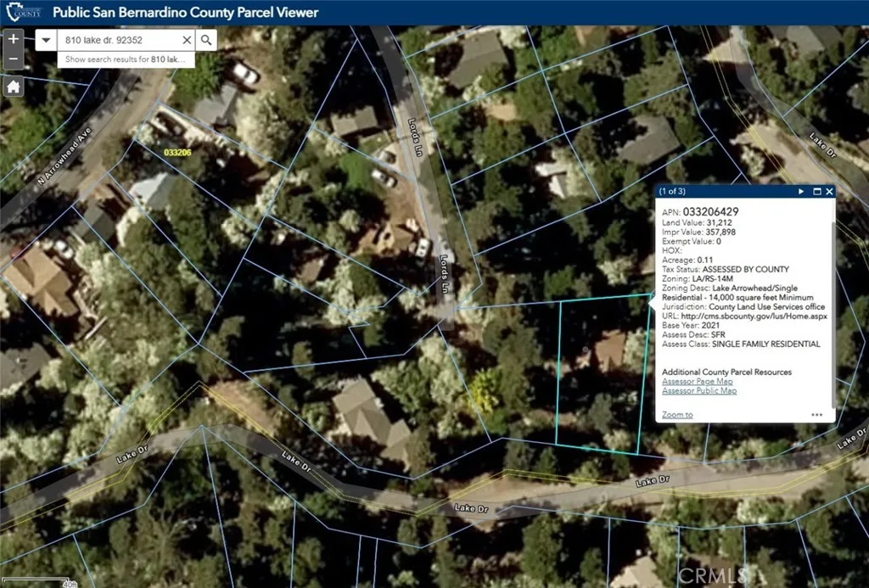
Task: Open the Assessor Page Map link
Action: (697, 382)
